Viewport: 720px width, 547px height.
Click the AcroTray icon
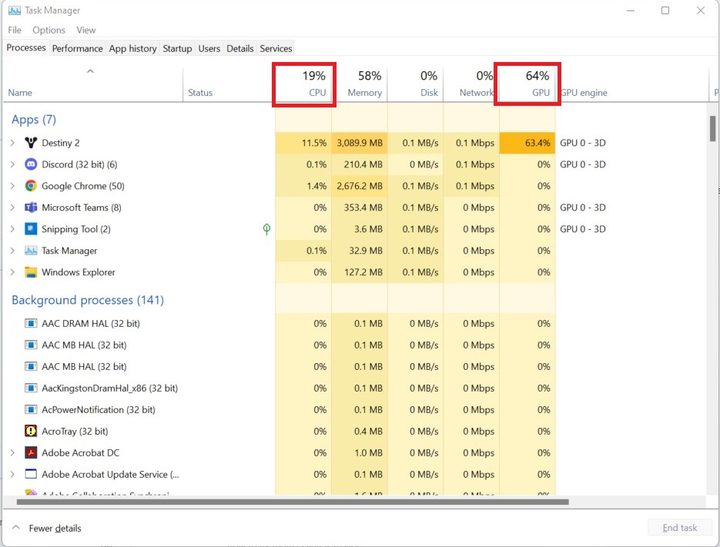click(x=31, y=431)
